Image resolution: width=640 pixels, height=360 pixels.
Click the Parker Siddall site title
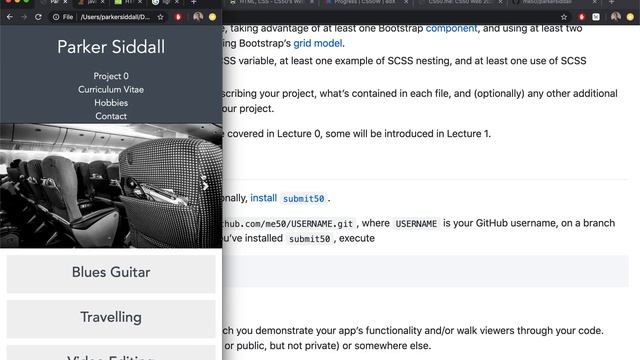click(x=111, y=47)
